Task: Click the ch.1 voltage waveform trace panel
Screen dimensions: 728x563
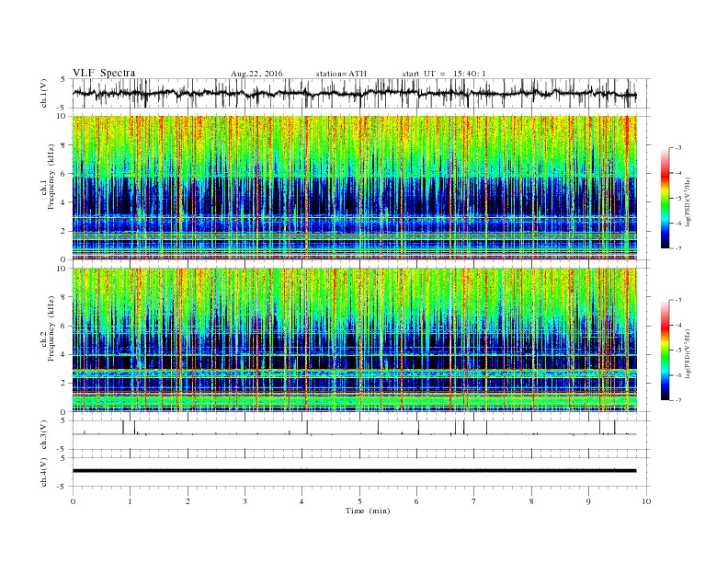Action: tap(361, 93)
